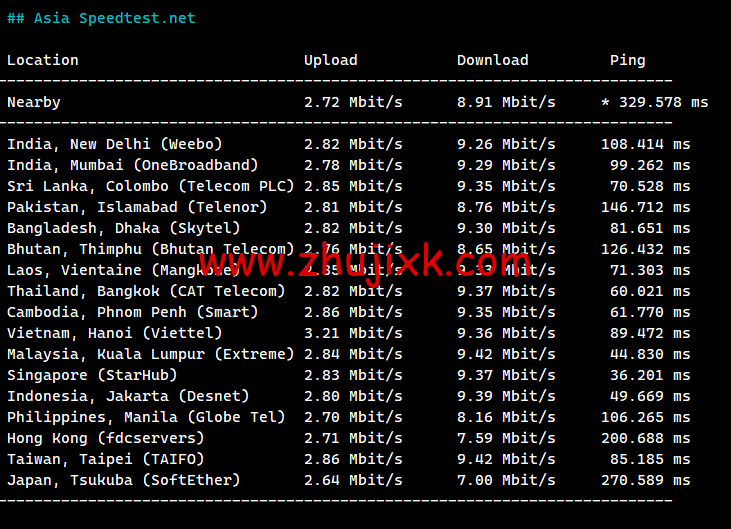The width and height of the screenshot is (731, 529).
Task: Click the Ping column header
Action: click(627, 60)
